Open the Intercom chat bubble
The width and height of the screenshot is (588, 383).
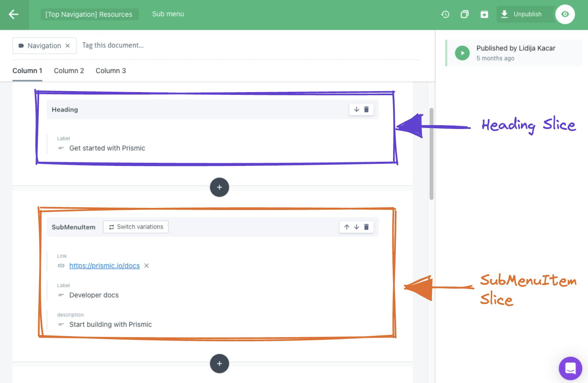click(570, 368)
